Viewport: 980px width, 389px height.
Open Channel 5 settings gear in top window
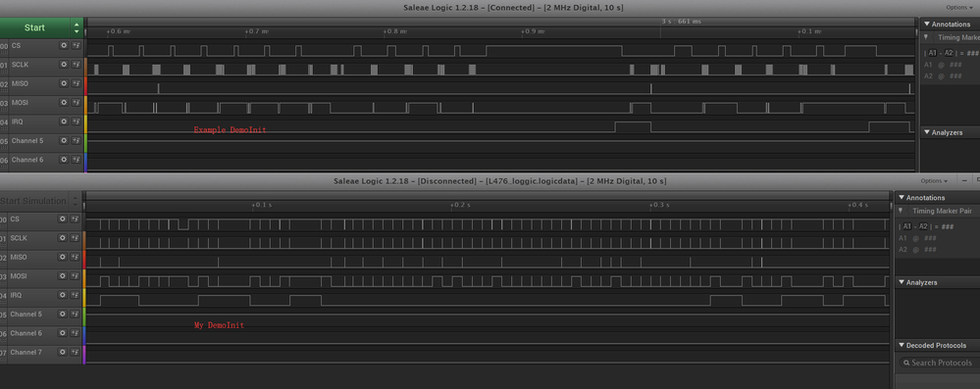pyautogui.click(x=63, y=140)
